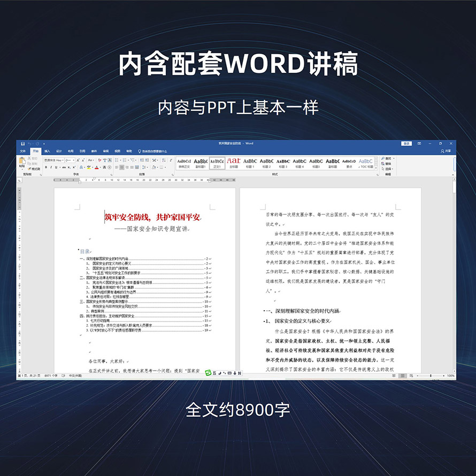Click the Sign in button in title bar

point(406,144)
